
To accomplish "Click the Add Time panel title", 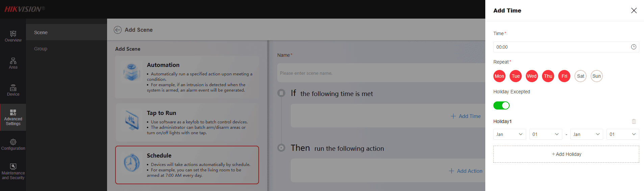I will pyautogui.click(x=507, y=10).
